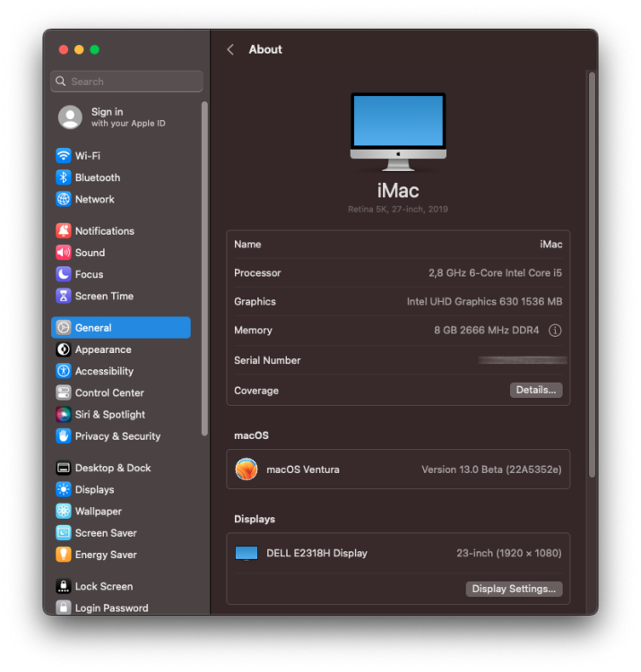Click the magnifying glass search icon

pos(61,82)
